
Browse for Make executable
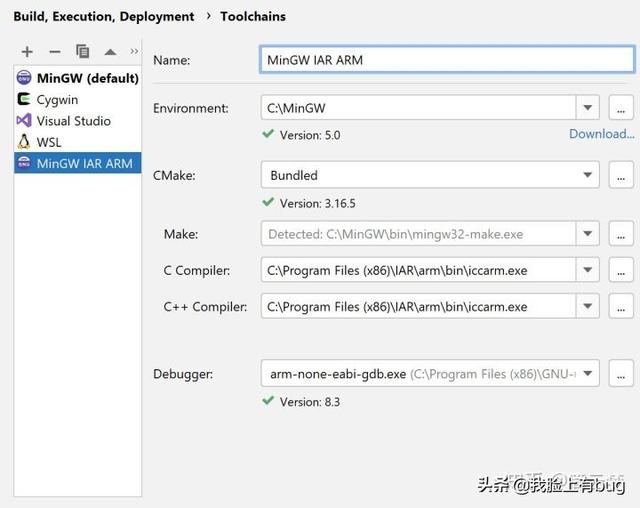pos(621,234)
